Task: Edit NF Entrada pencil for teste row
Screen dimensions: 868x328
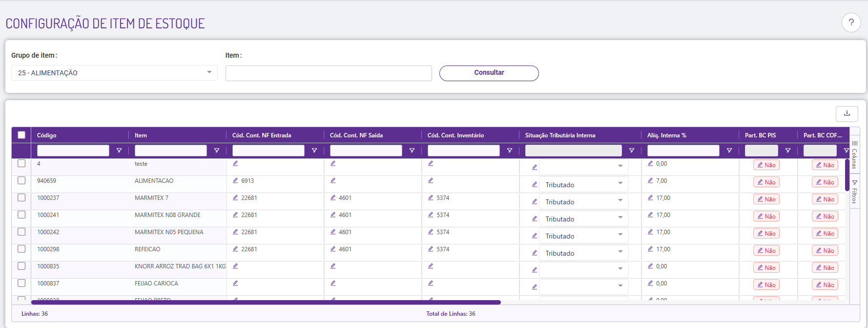Action: 235,163
